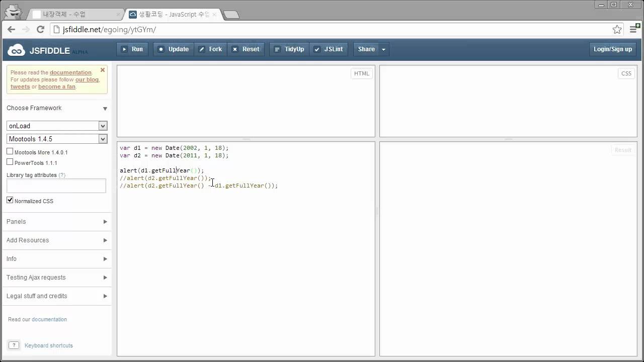This screenshot has width=644, height=362.
Task: Click the Run play icon
Action: [x=124, y=49]
